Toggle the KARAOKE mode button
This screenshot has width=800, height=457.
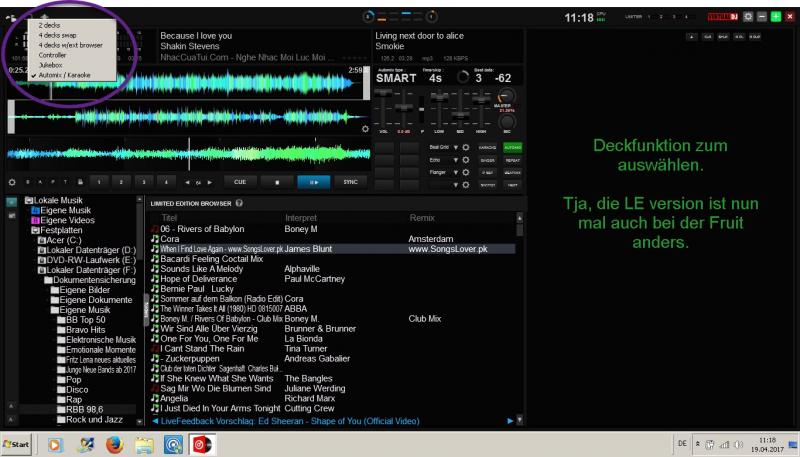click(488, 147)
